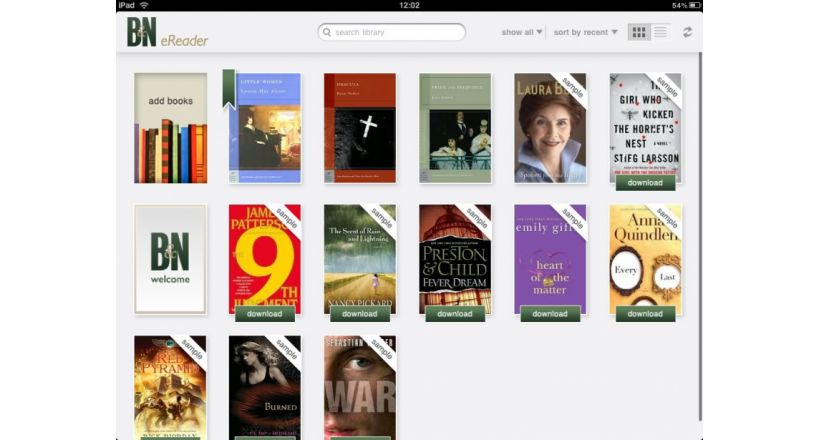Image resolution: width=820 pixels, height=440 pixels.
Task: Tap the green bookmark ribbon on Little Women
Action: (229, 89)
